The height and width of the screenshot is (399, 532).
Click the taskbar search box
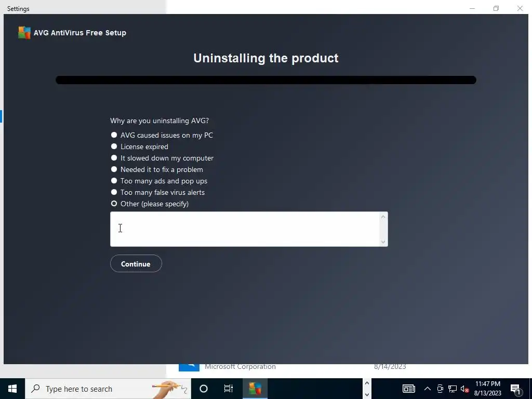(x=108, y=389)
